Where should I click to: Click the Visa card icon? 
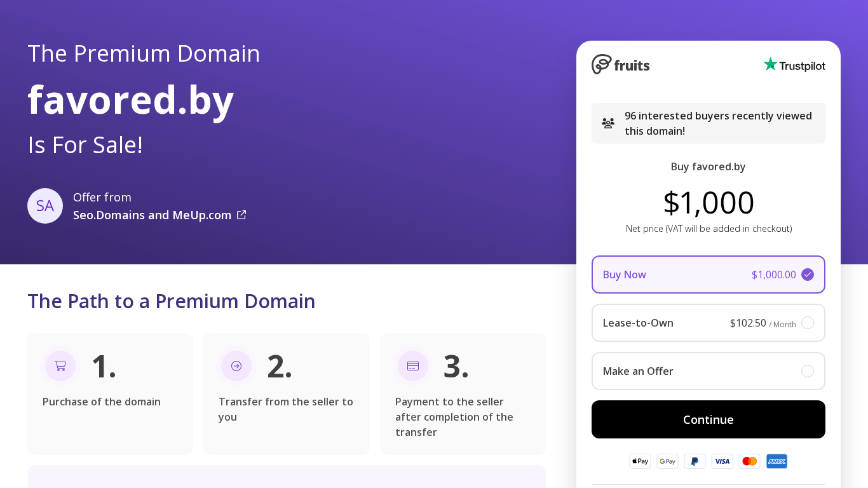coord(722,461)
